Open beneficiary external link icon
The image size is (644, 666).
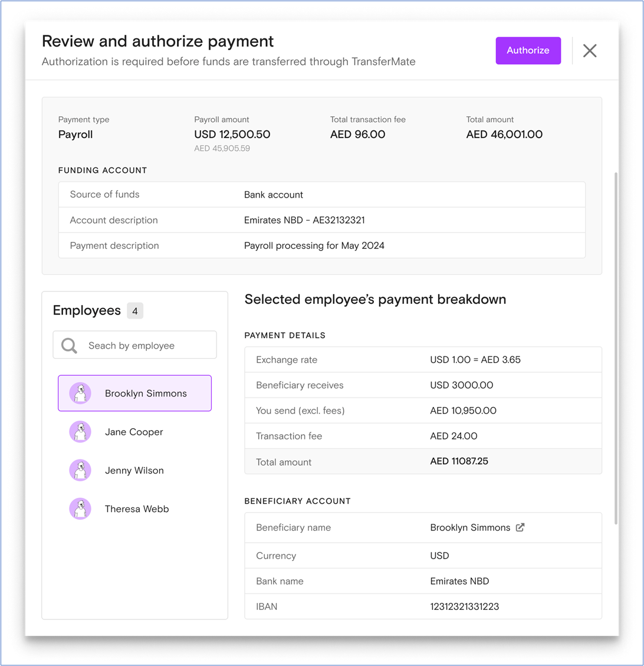tap(520, 527)
